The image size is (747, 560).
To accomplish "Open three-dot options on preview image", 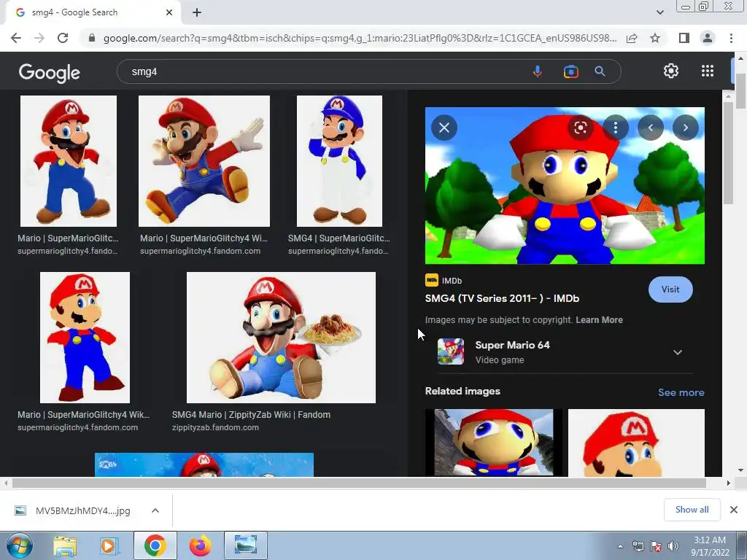I will pos(616,128).
